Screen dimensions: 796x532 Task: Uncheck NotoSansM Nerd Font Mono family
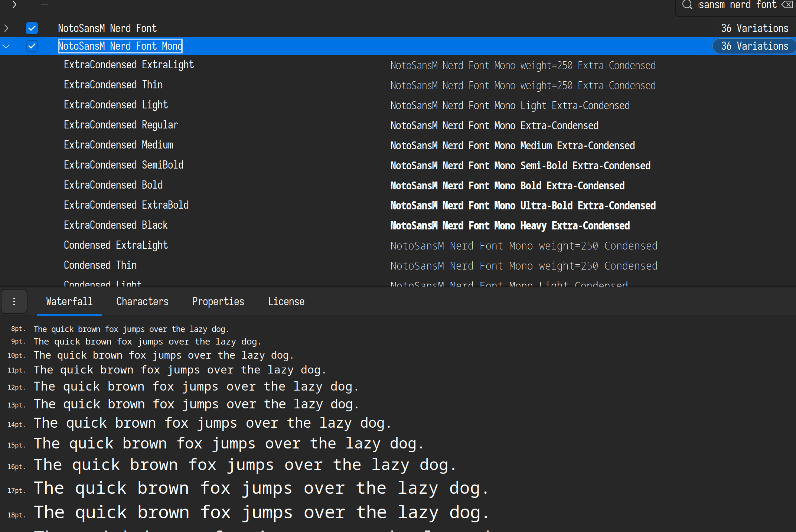click(32, 46)
